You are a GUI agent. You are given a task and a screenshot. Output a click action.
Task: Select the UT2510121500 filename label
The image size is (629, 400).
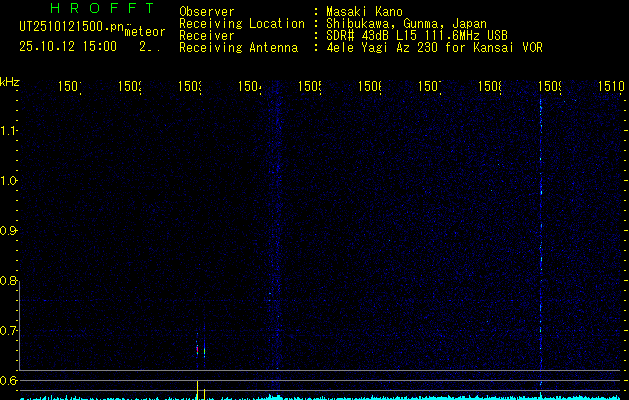[x=72, y=27]
